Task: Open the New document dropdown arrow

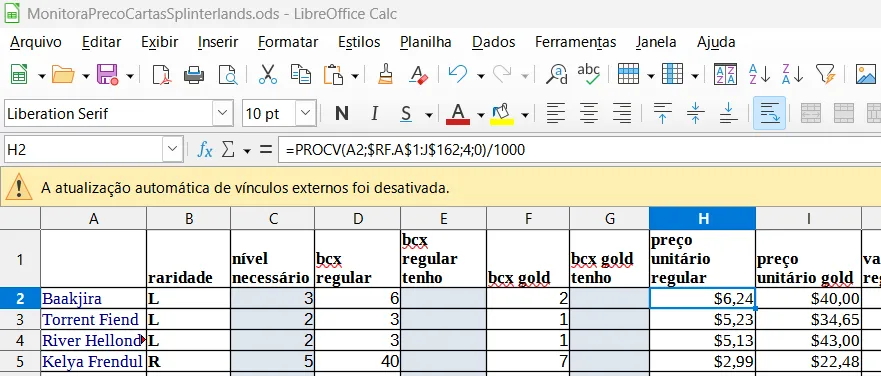Action: [42, 75]
